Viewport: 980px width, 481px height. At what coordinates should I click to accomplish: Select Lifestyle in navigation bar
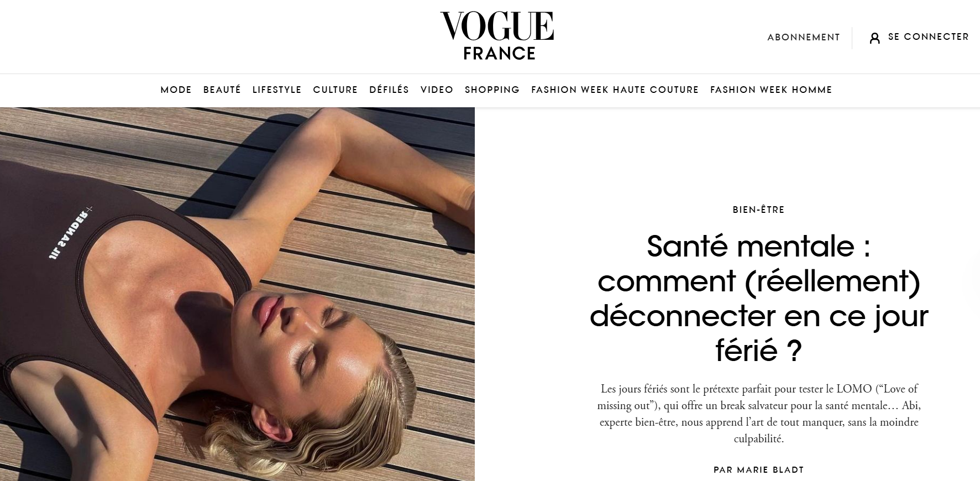[277, 90]
